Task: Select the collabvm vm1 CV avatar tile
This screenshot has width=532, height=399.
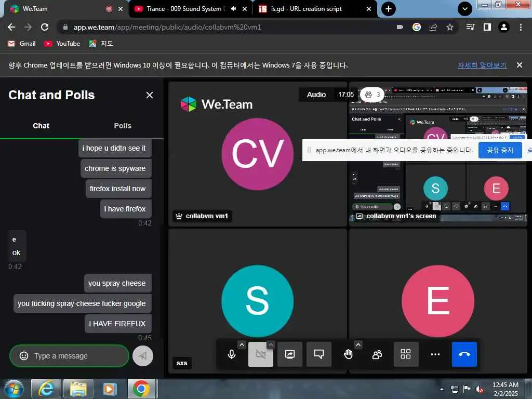Action: (258, 154)
